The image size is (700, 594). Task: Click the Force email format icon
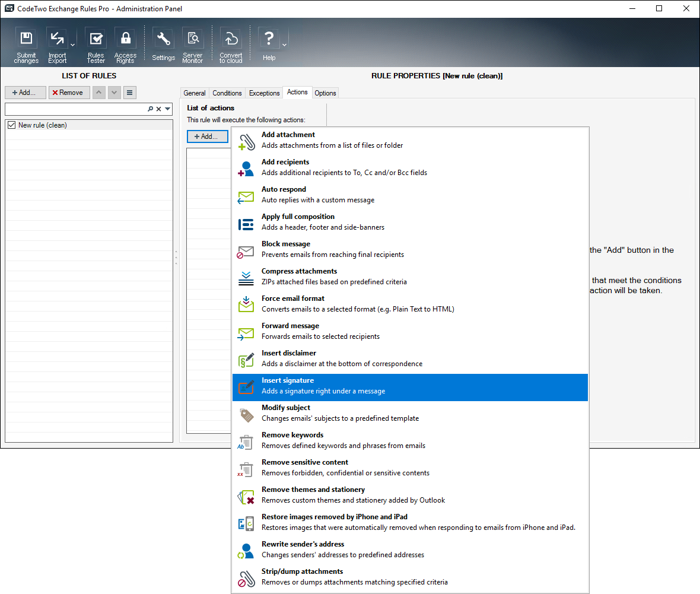coord(246,304)
